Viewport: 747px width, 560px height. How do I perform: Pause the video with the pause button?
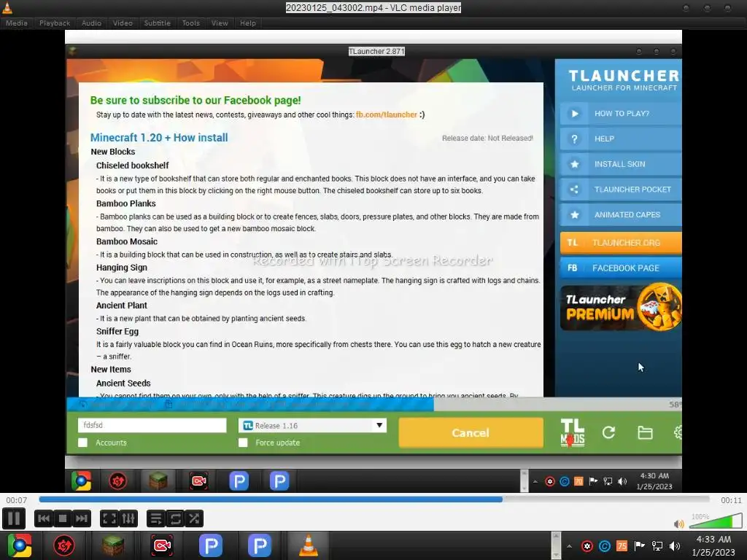click(x=14, y=518)
